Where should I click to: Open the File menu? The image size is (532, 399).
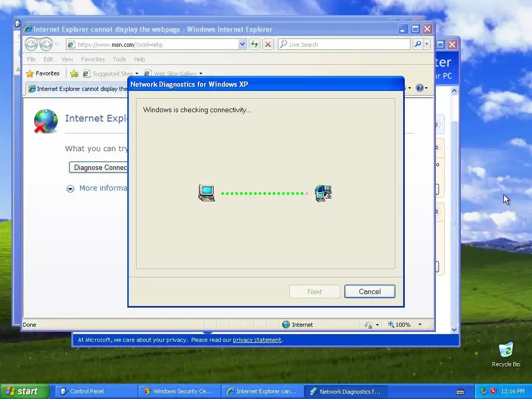coord(31,59)
